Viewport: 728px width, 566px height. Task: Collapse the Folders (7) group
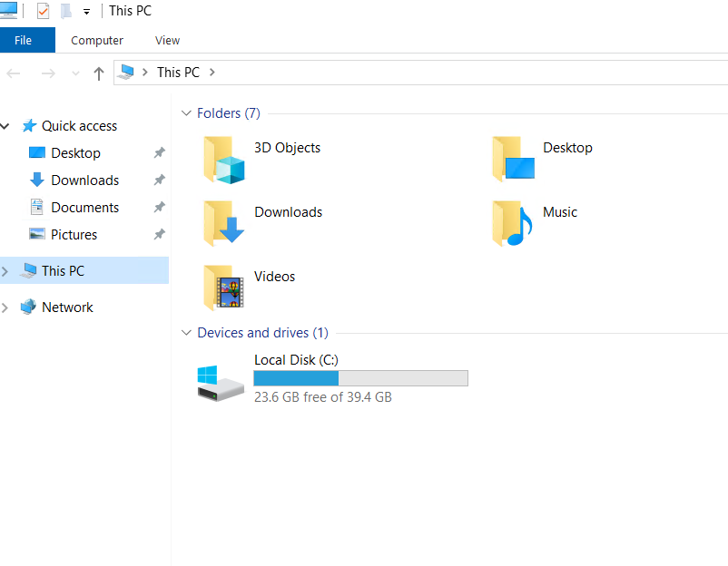[x=186, y=113]
